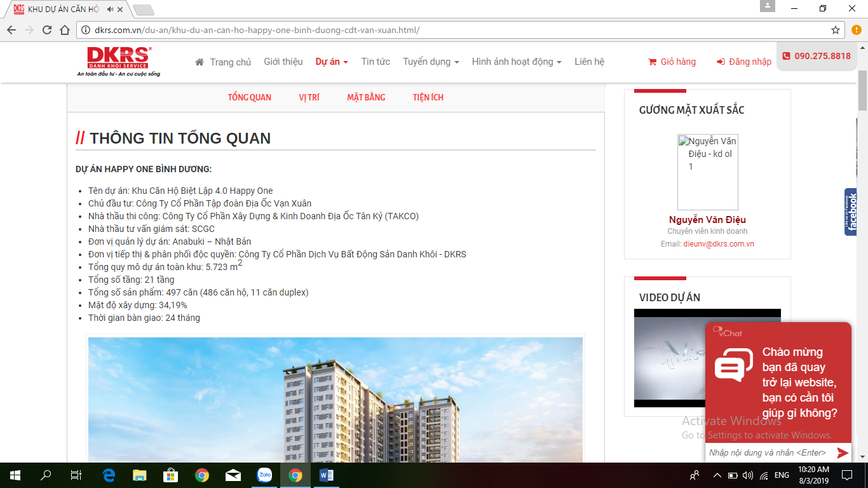Open the Giới thiệu page
Image resolution: width=868 pixels, height=488 pixels.
pos(283,62)
